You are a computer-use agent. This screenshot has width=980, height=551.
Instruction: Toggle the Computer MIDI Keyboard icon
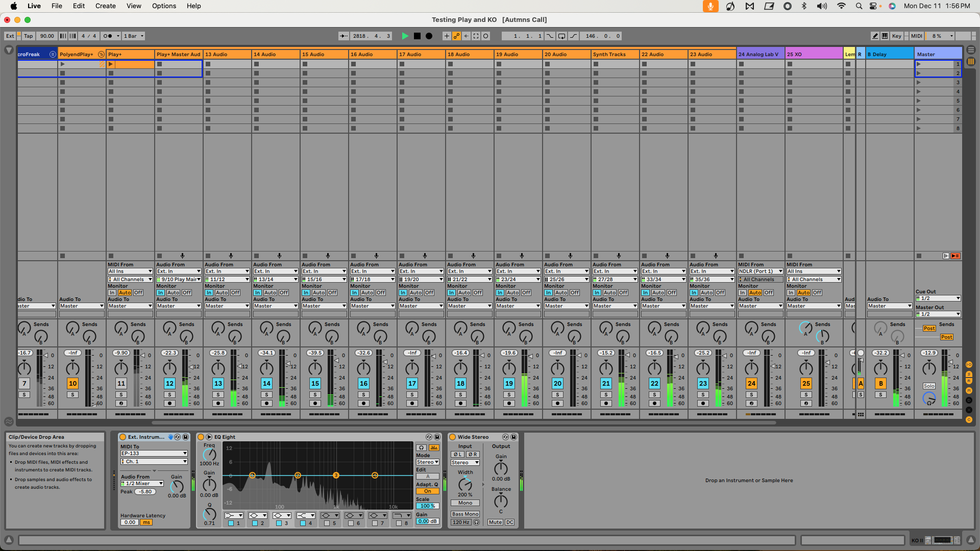885,36
